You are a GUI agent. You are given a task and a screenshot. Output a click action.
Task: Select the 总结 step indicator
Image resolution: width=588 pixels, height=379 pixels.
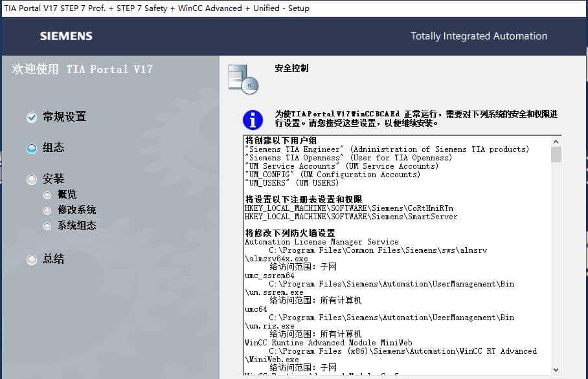(x=31, y=259)
